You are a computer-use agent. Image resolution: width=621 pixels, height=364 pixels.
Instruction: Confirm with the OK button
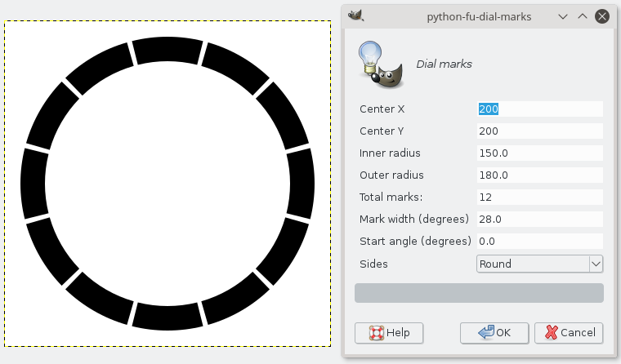[494, 333]
